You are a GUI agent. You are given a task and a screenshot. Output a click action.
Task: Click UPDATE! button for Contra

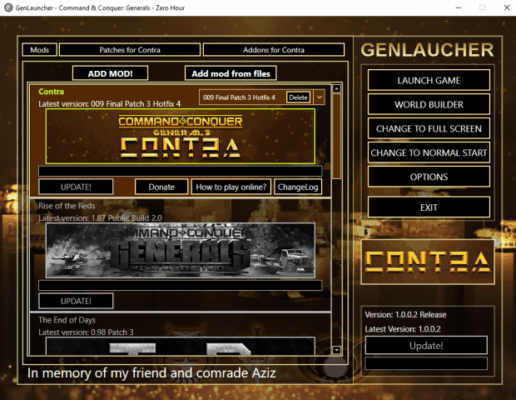click(76, 187)
